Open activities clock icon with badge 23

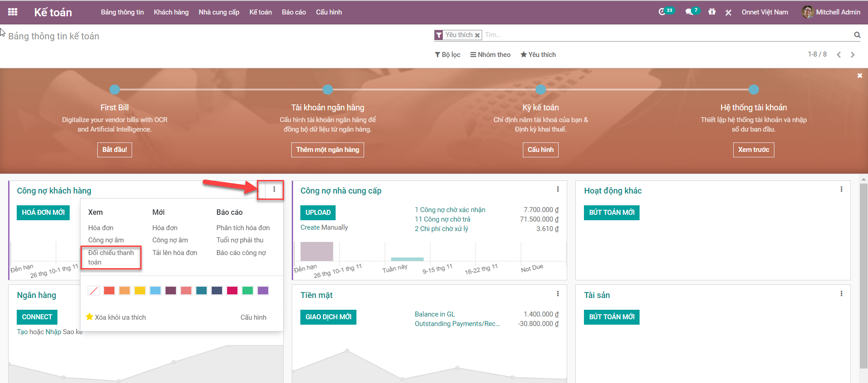(662, 12)
